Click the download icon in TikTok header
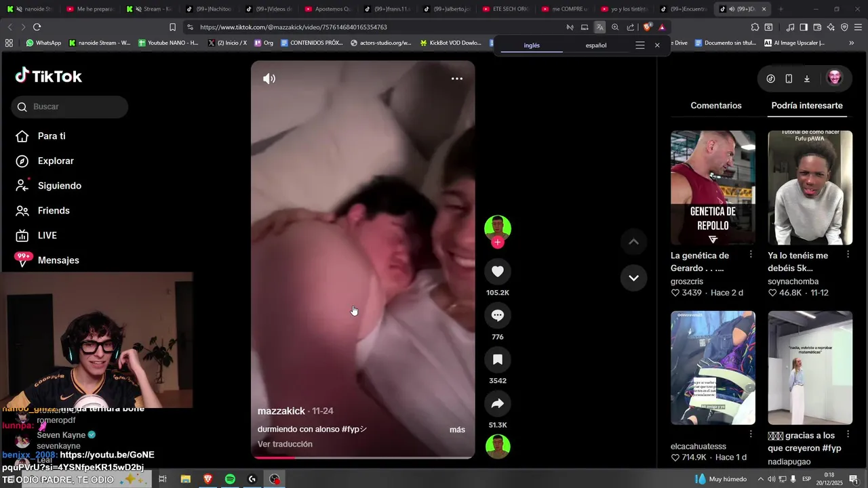 pyautogui.click(x=807, y=79)
